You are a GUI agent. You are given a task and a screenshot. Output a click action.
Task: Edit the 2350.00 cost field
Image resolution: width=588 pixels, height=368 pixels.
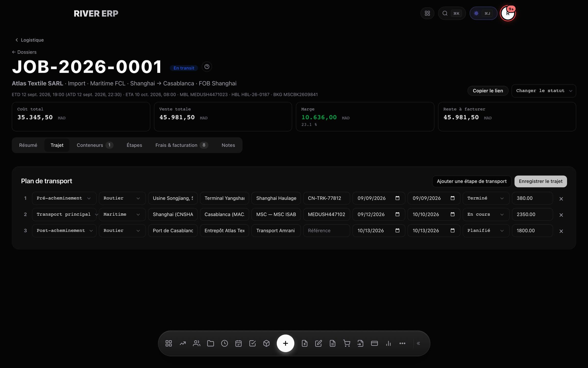tap(532, 214)
